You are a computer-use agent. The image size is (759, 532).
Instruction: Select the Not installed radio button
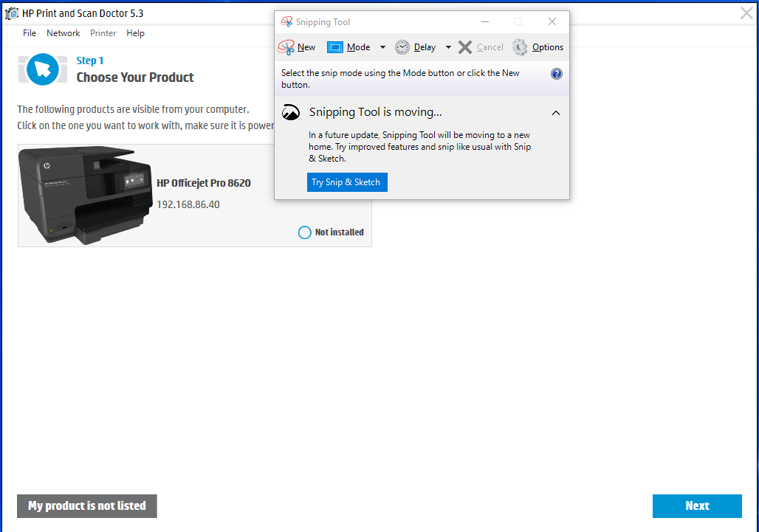click(304, 232)
